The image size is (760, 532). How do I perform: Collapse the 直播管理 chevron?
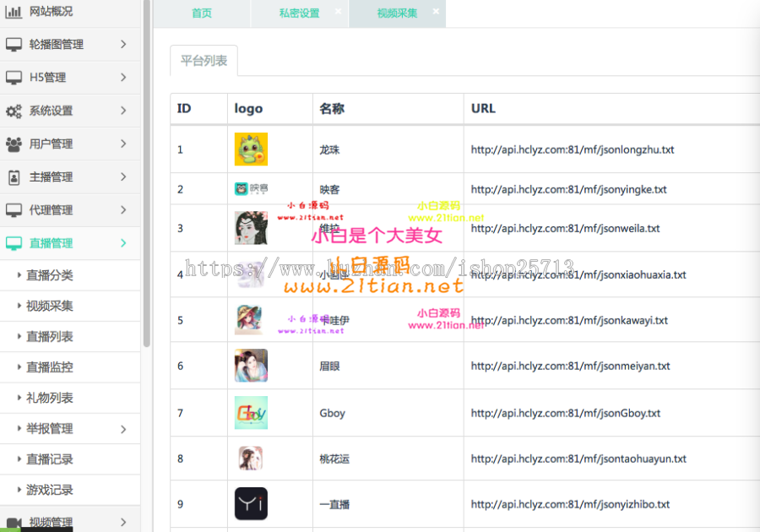click(x=123, y=242)
